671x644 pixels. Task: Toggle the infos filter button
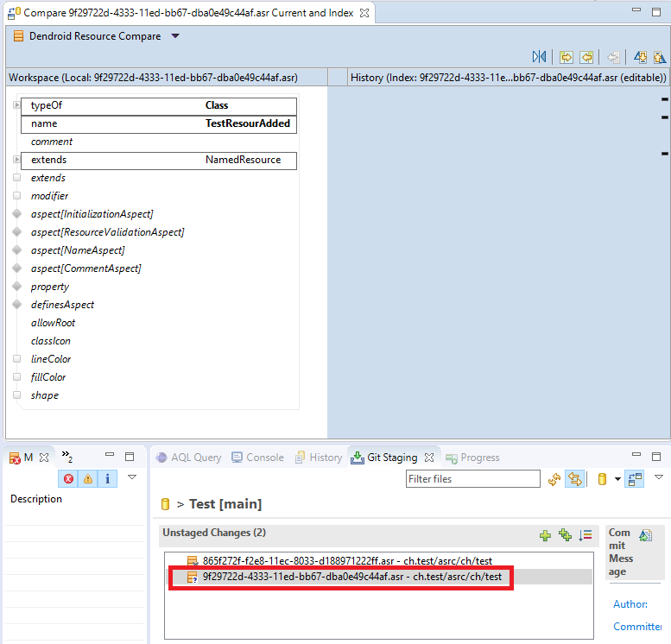(x=107, y=478)
